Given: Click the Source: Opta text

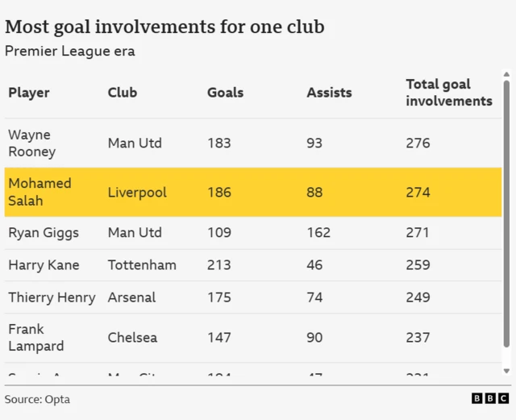Looking at the screenshot, I should pyautogui.click(x=36, y=399).
